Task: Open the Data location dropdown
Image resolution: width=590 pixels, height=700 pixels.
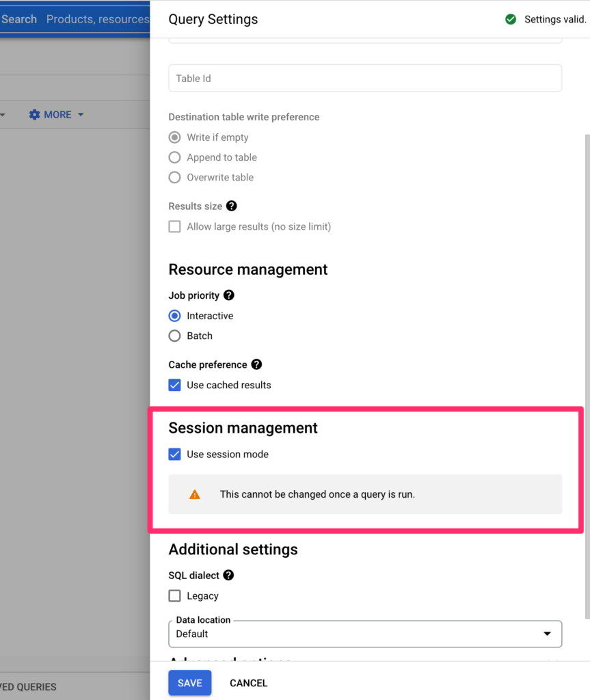Action: pos(365,634)
